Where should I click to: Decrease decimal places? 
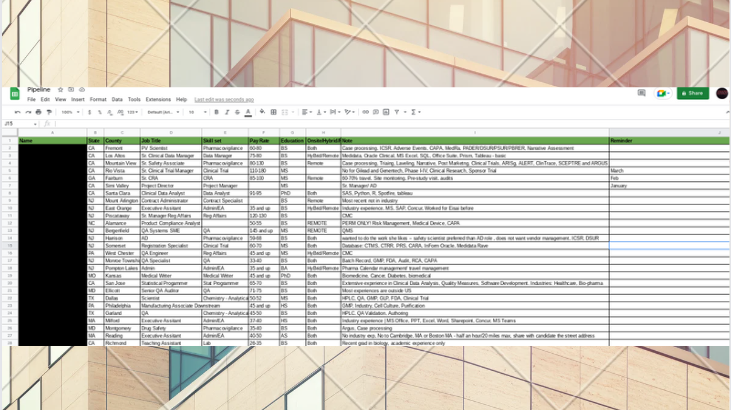pyautogui.click(x=110, y=112)
